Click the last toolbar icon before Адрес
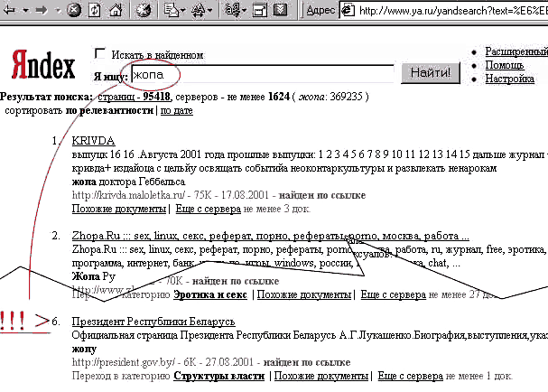Screen dimensions: 548x392 (280, 10)
